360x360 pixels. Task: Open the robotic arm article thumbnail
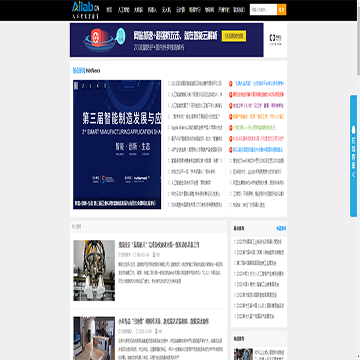pos(94,270)
